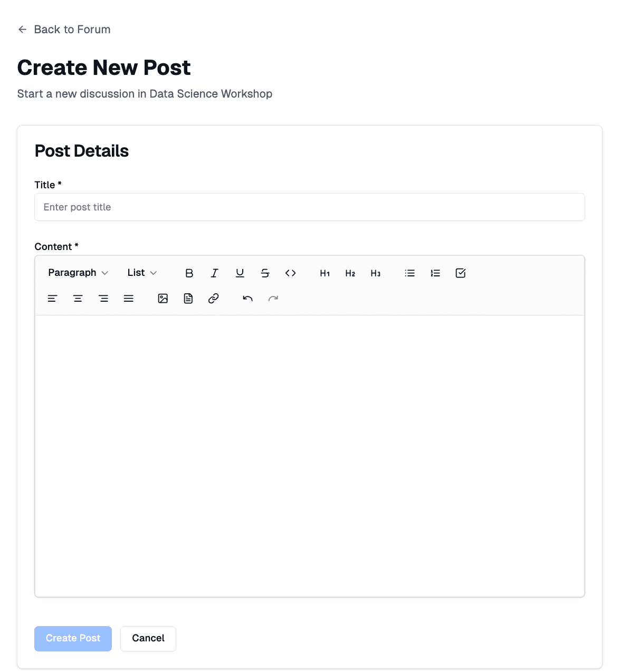This screenshot has height=672, width=629.
Task: Apply Heading 3 style
Action: coord(375,273)
